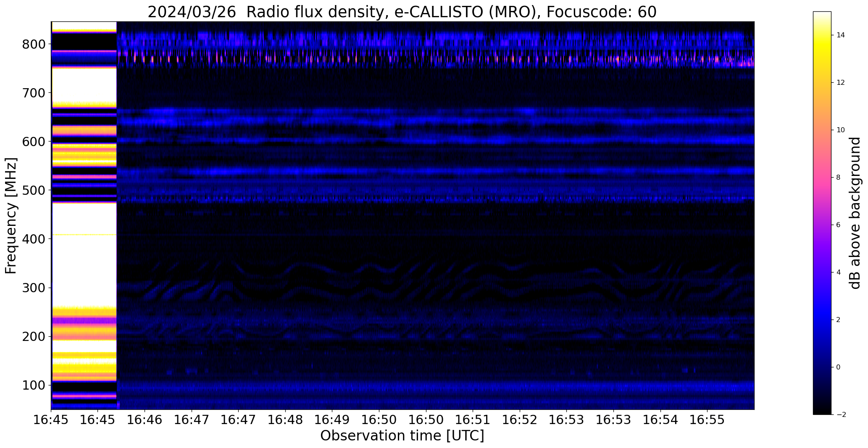The width and height of the screenshot is (868, 448).
Task: Click the 8 colorbar tick label
Action: pyautogui.click(x=838, y=178)
